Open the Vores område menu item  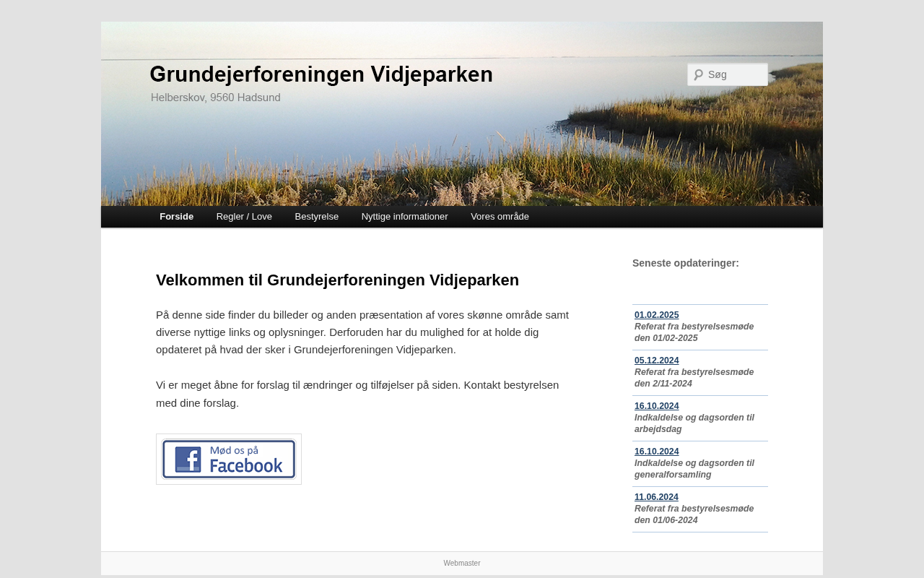[x=500, y=217]
